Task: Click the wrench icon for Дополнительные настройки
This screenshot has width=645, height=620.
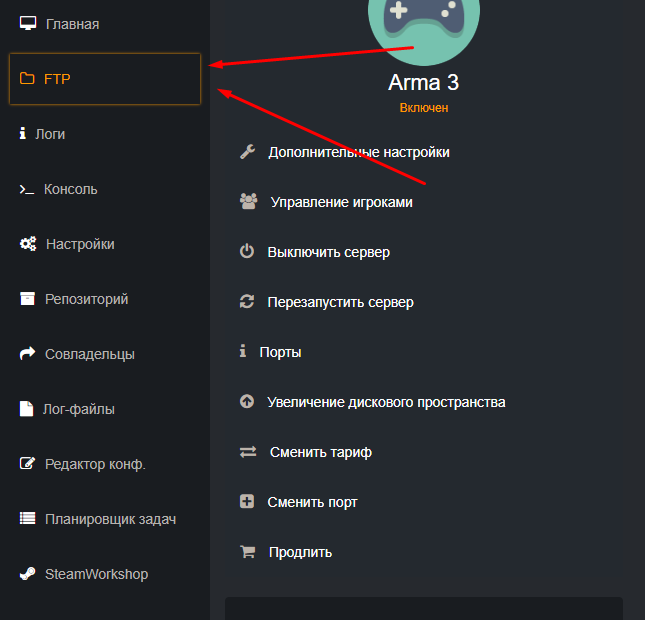Action: click(248, 152)
